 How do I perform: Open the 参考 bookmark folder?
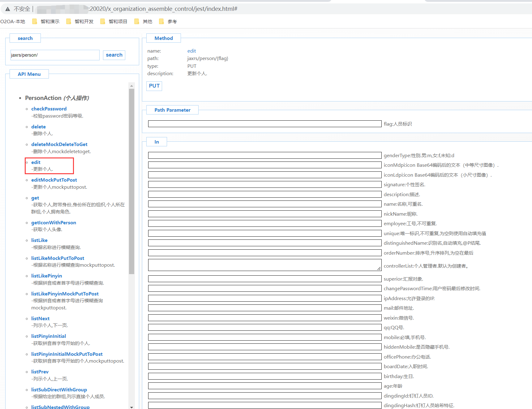168,21
